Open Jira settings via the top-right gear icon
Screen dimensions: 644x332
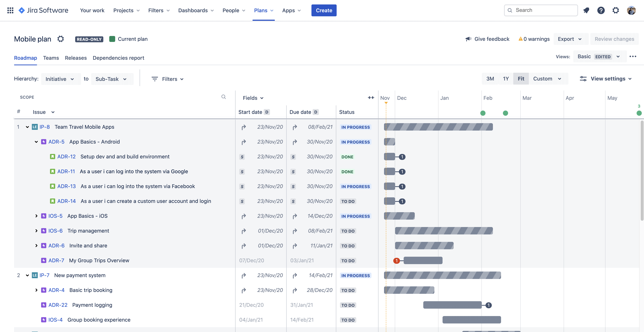click(x=616, y=10)
